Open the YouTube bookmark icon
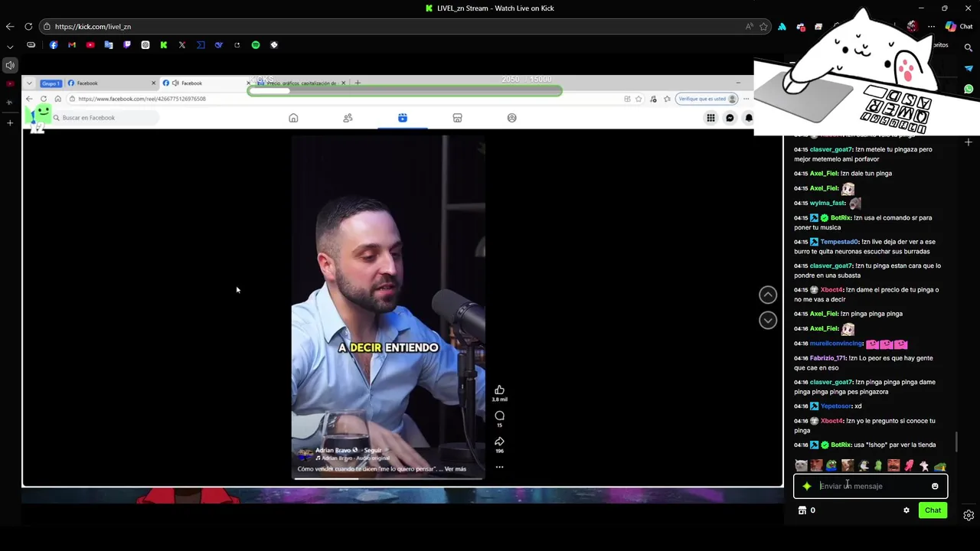The width and height of the screenshot is (980, 551). click(90, 45)
